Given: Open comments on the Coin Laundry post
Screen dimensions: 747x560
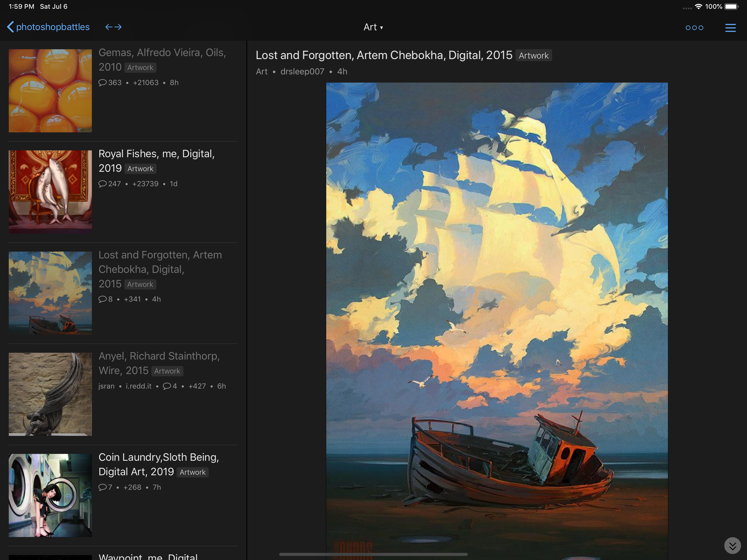Looking at the screenshot, I should [105, 487].
